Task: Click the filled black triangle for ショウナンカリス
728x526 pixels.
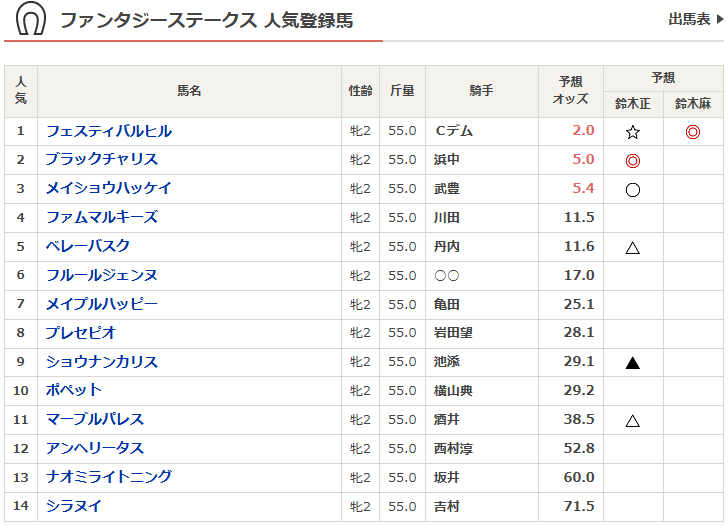Action: click(x=632, y=363)
